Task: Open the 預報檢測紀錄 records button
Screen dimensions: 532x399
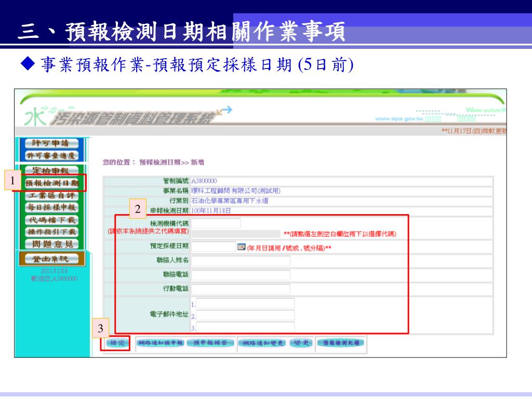Action: click(341, 343)
